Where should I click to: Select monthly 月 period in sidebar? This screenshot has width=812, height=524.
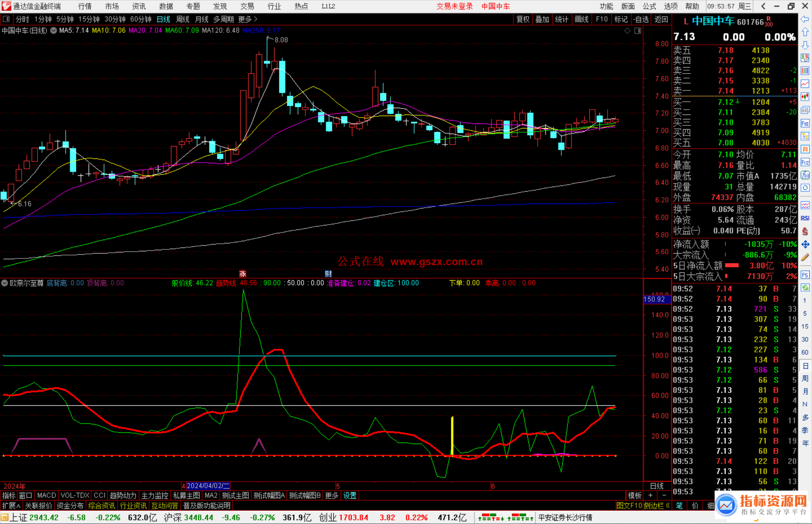(x=805, y=391)
